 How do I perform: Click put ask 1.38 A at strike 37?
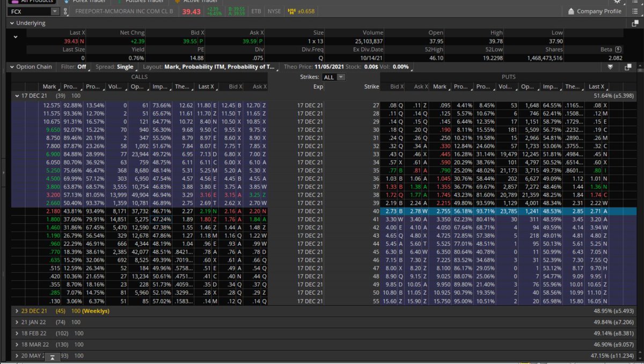(419, 186)
